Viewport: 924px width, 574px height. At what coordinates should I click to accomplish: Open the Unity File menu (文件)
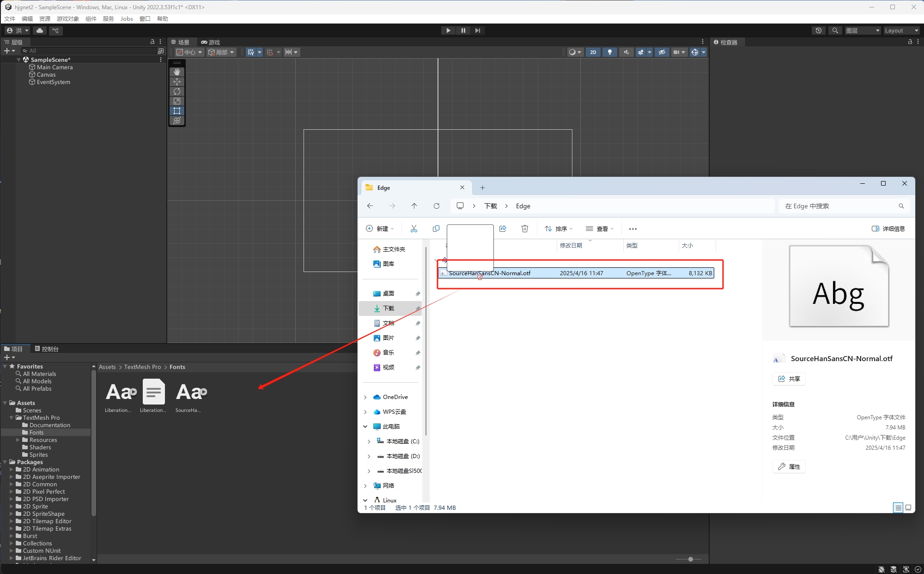coord(10,18)
